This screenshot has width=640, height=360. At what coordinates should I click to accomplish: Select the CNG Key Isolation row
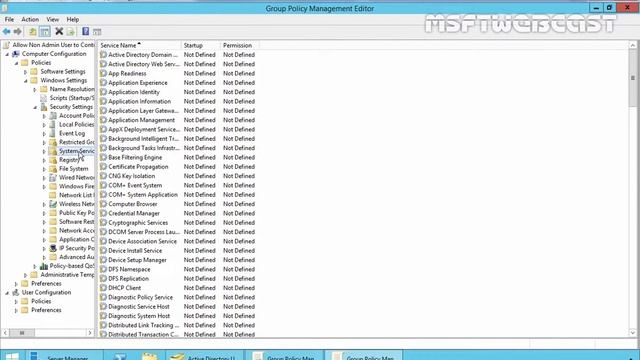(178, 176)
